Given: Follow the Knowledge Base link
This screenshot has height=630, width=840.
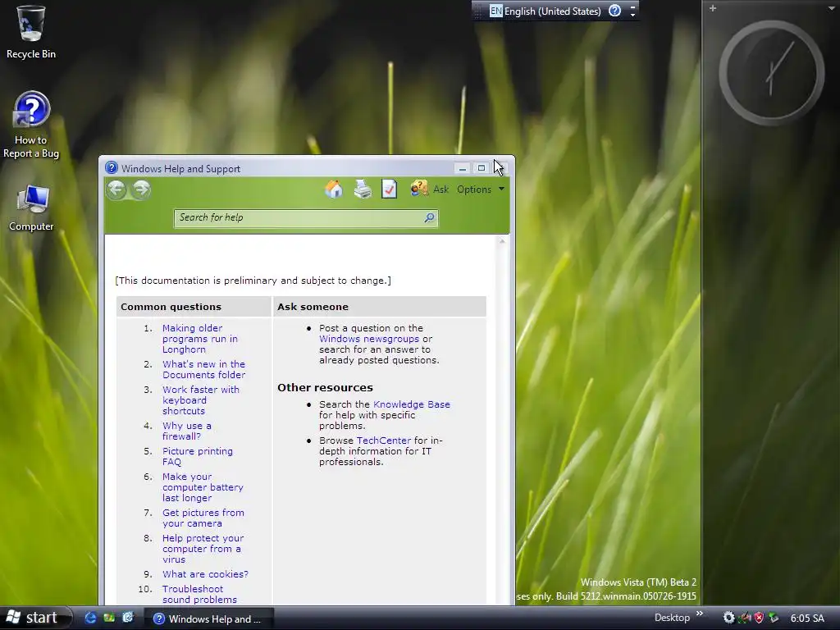Looking at the screenshot, I should click(412, 404).
